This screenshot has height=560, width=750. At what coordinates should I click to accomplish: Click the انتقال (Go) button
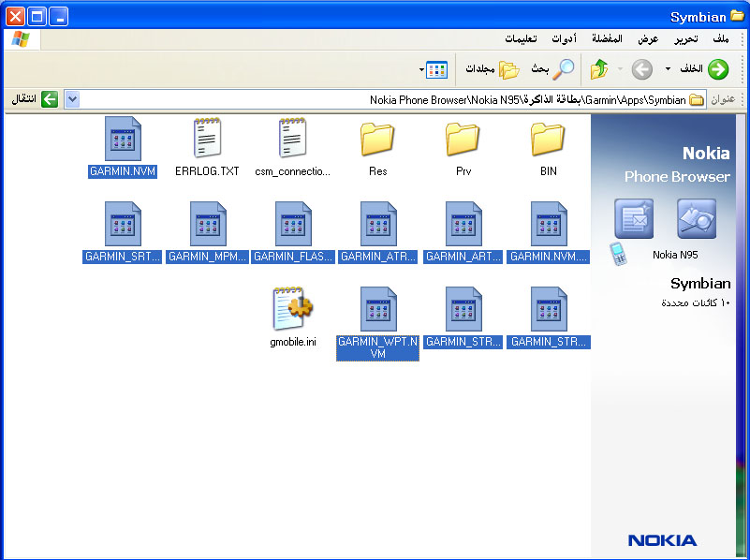tap(35, 99)
